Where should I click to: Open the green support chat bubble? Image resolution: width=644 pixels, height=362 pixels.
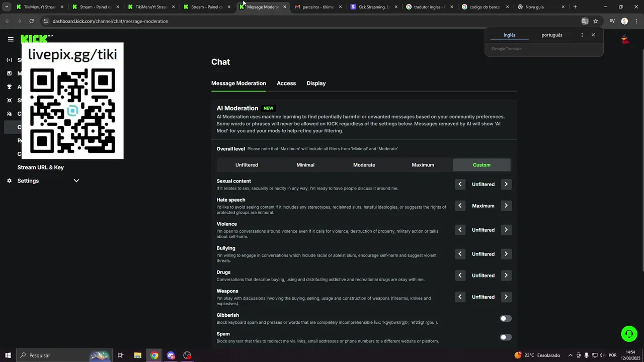click(628, 333)
